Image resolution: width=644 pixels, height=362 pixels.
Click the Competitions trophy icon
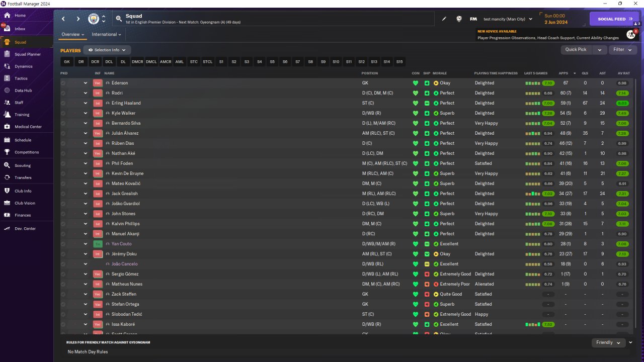tap(7, 152)
